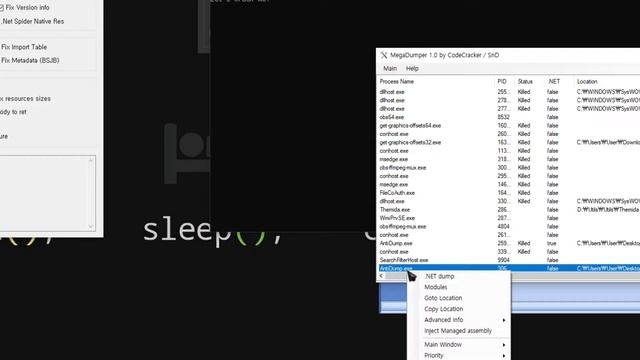The image size is (640, 360).
Task: Click PID 8532 cell of obs64.exe
Action: (x=504, y=117)
